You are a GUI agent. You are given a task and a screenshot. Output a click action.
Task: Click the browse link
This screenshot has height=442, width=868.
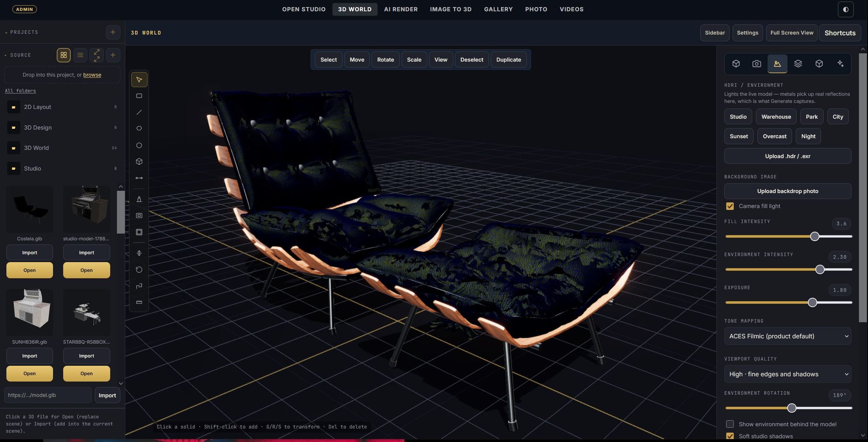pos(92,75)
